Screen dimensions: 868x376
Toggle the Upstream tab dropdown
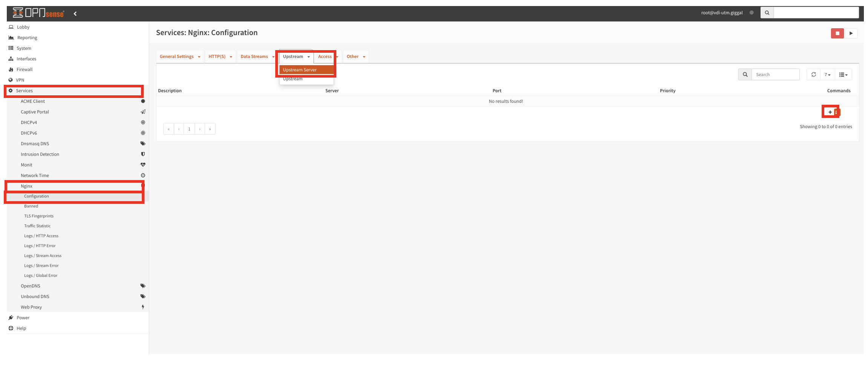click(x=296, y=57)
